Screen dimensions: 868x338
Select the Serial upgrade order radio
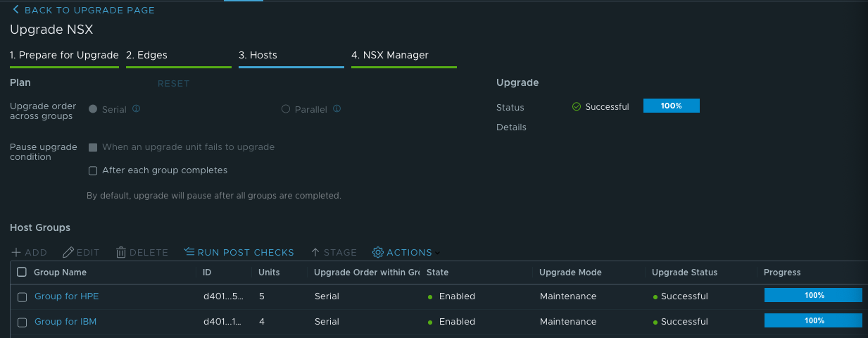point(93,109)
